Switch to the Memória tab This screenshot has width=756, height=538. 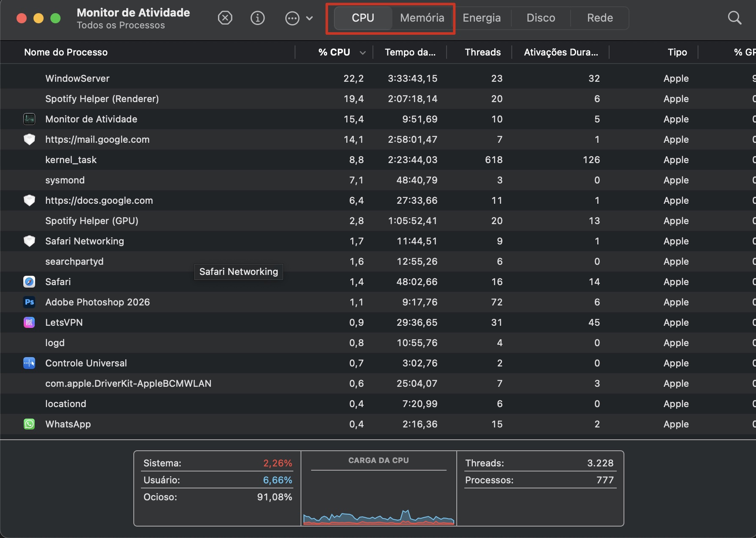tap(422, 18)
